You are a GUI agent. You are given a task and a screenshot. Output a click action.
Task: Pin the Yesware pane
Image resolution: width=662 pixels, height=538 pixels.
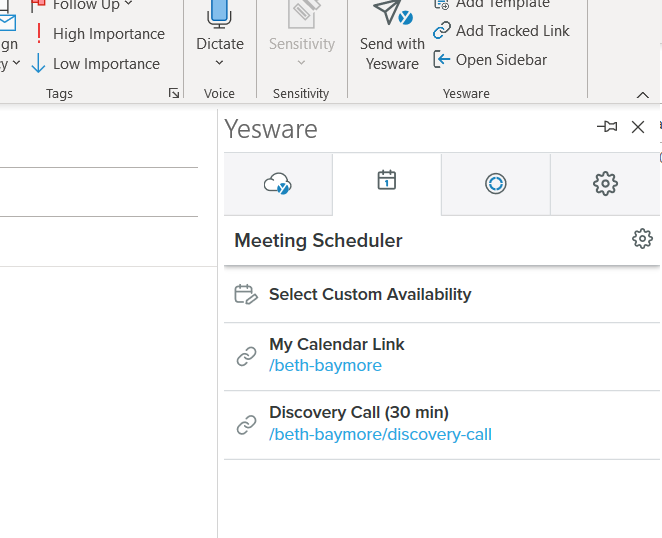click(607, 126)
